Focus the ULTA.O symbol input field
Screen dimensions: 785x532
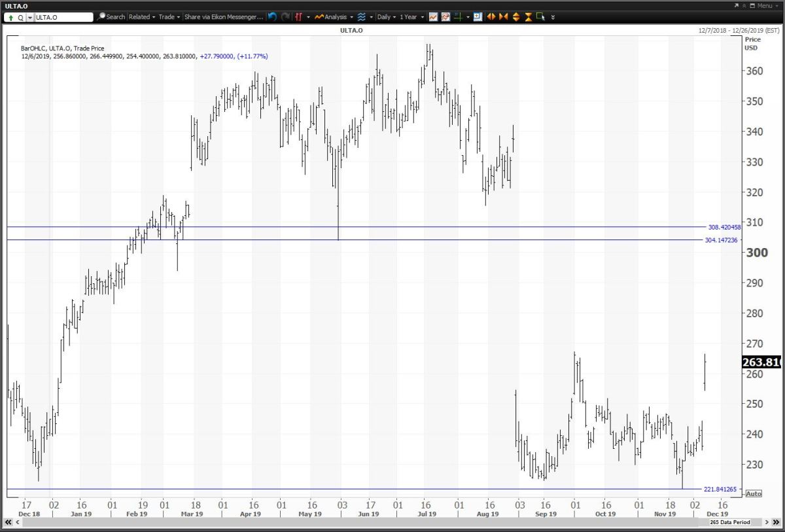[63, 17]
